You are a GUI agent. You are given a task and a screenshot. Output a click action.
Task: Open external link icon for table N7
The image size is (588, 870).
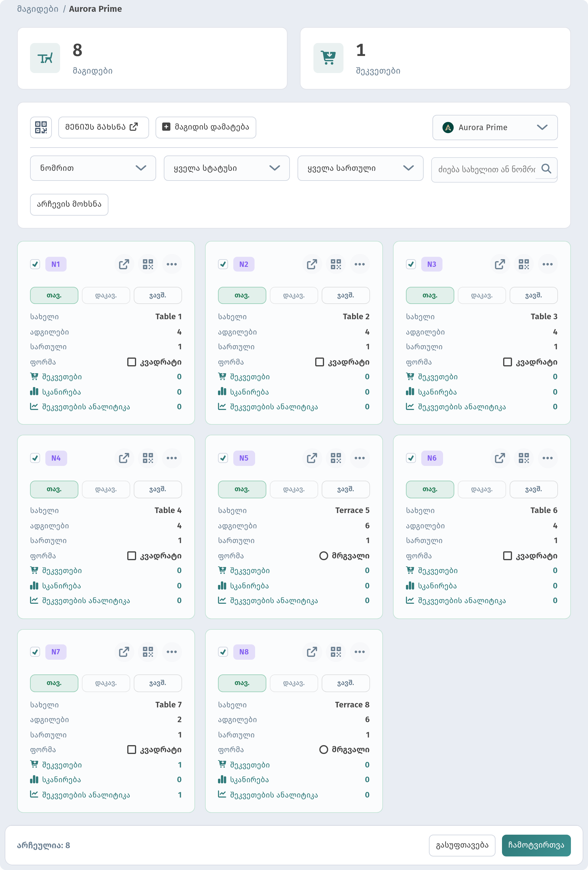pos(124,652)
